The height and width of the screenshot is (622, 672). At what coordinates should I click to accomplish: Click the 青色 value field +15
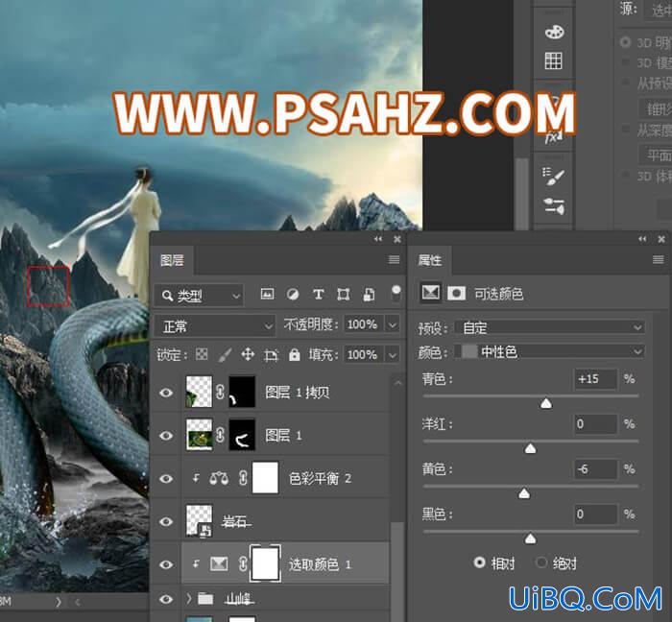pyautogui.click(x=595, y=379)
